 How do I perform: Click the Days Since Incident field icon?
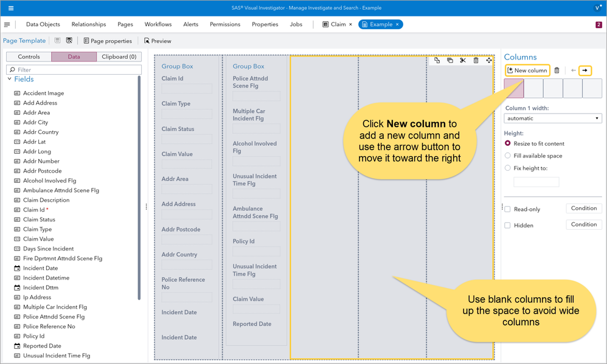click(17, 249)
